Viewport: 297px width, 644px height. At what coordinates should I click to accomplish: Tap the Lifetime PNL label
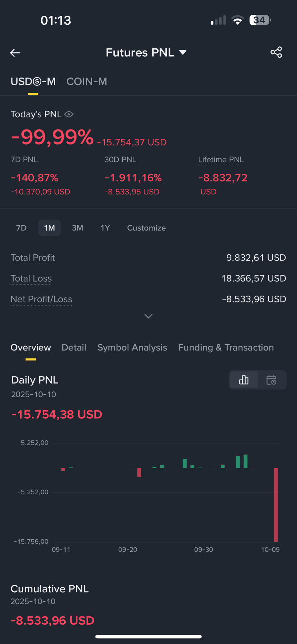point(221,160)
